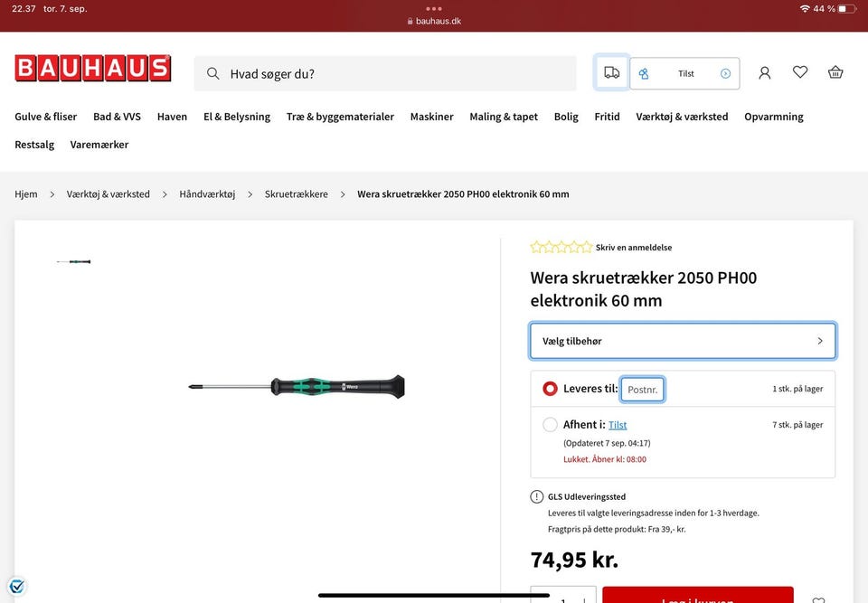Open the wishlist heart icon in header

(800, 72)
